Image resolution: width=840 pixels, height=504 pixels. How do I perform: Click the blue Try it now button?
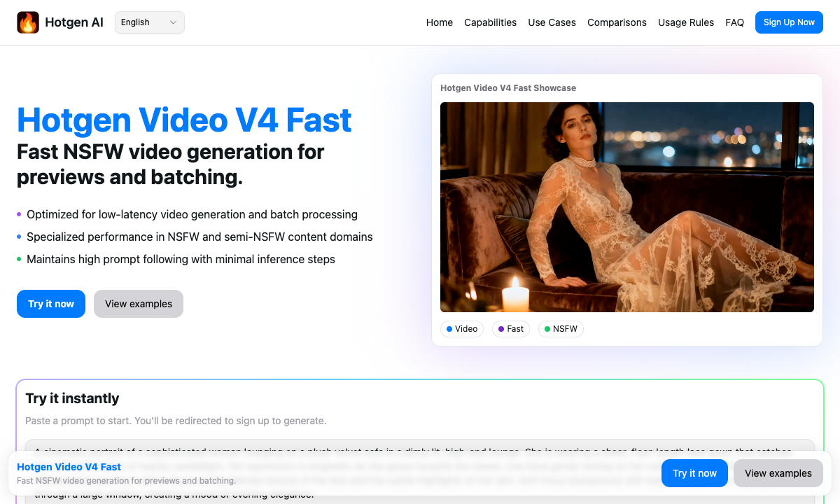pos(50,304)
